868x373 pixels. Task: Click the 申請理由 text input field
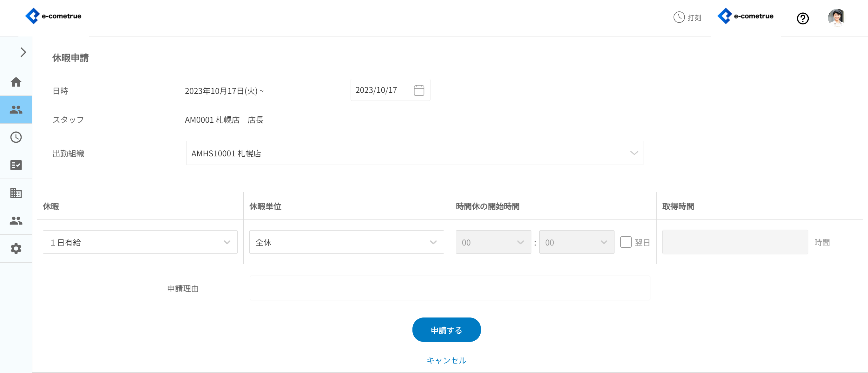point(450,288)
